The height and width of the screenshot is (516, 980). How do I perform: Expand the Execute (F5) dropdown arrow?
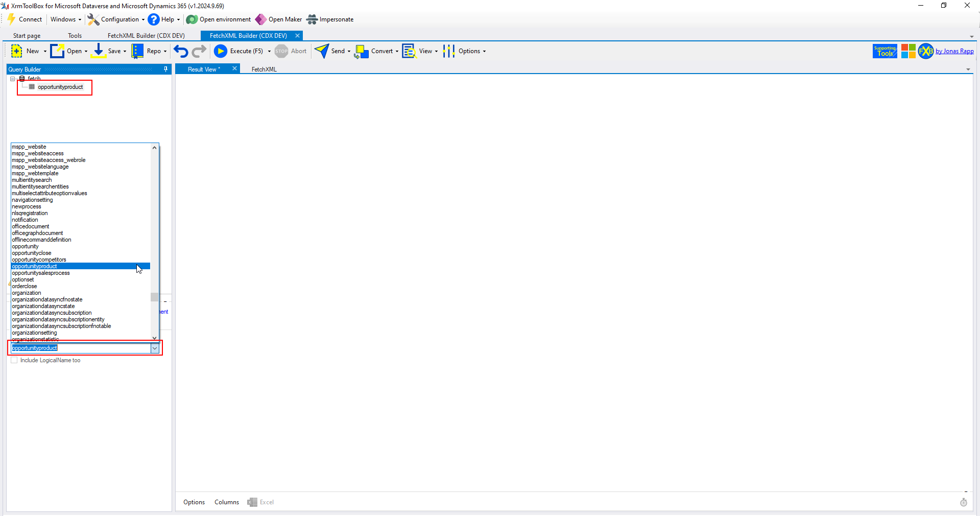click(x=269, y=51)
